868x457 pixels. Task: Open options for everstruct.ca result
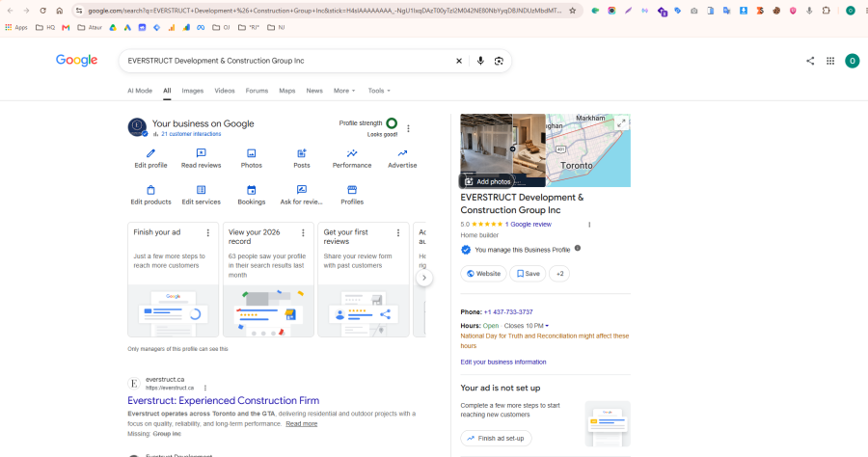coord(205,388)
